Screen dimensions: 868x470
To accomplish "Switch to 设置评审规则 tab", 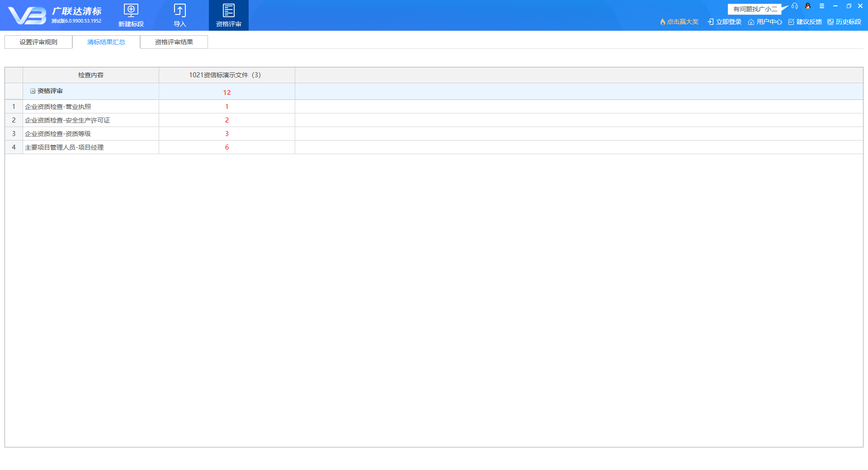I will click(38, 42).
